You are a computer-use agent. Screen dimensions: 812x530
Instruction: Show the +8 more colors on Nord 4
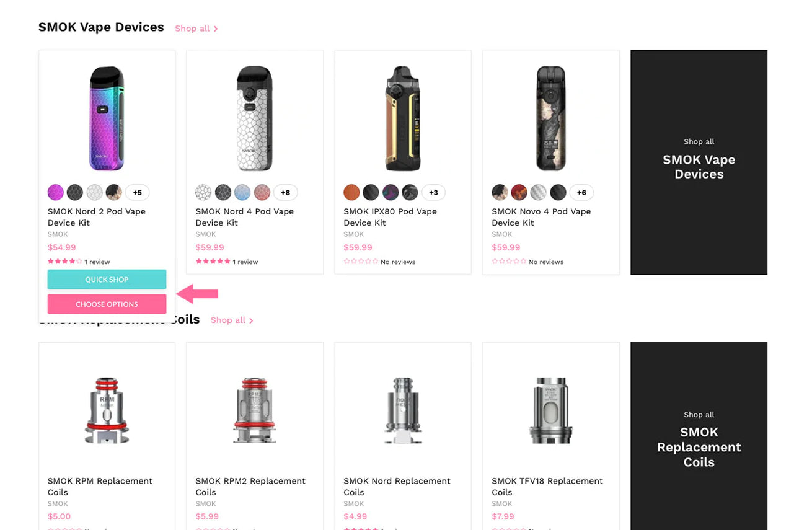coord(285,192)
